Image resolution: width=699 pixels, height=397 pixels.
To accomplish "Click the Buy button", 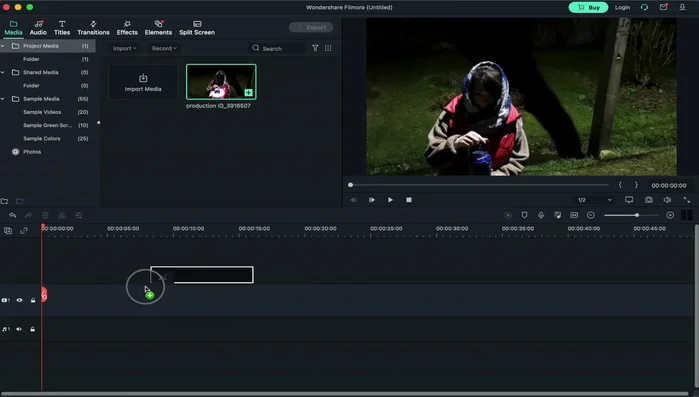I will point(588,7).
